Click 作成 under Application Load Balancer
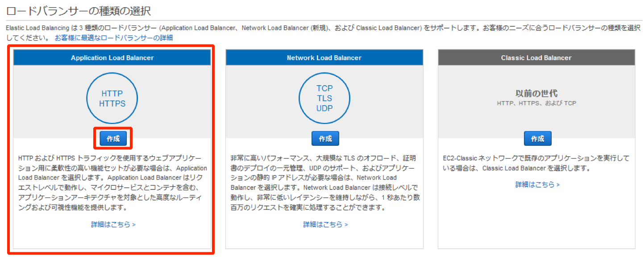The width and height of the screenshot is (644, 259). pos(113,139)
